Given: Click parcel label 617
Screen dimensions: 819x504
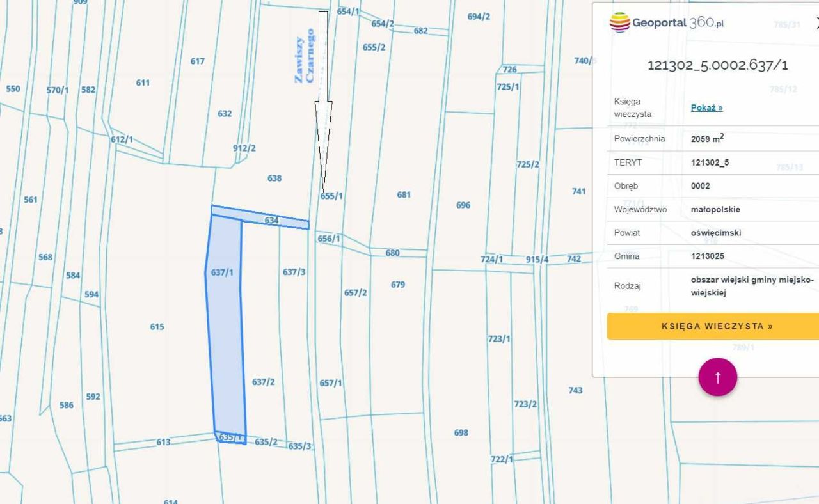Looking at the screenshot, I should pyautogui.click(x=198, y=61).
